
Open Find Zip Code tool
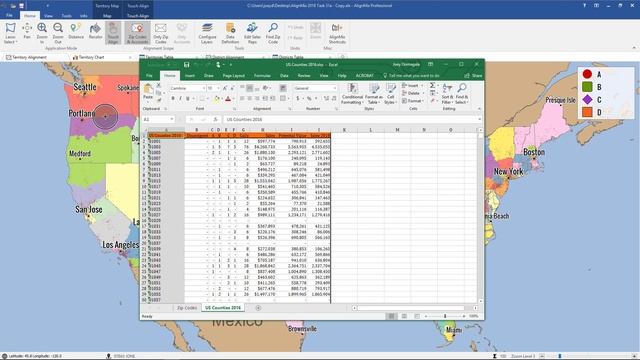[273, 33]
